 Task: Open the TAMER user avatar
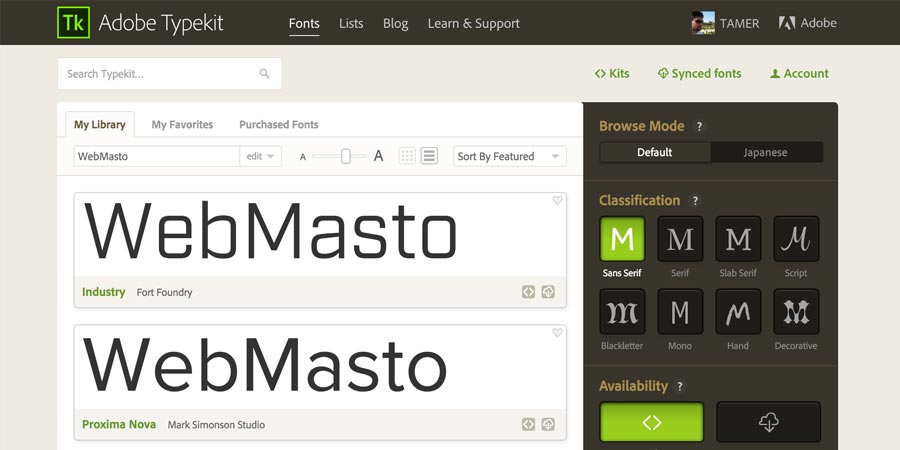(x=703, y=23)
